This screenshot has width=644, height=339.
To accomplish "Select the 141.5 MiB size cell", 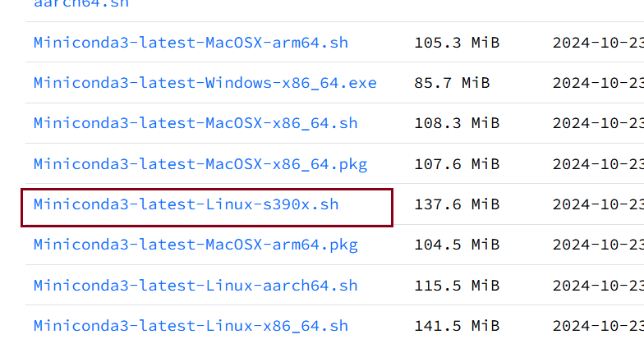I will pyautogui.click(x=456, y=326).
